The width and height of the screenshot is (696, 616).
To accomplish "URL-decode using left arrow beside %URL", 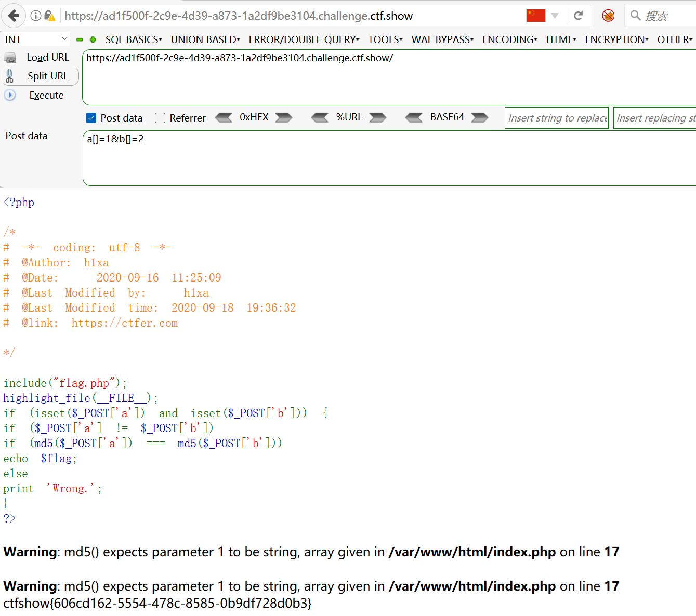I will click(320, 117).
